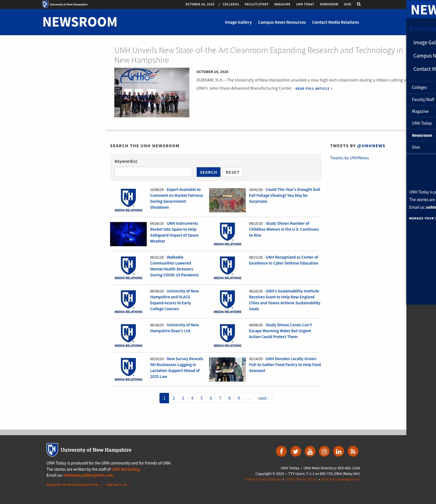Go to MAGAZINE in the top bar
This screenshot has height=504, width=436.
pos(282,4)
